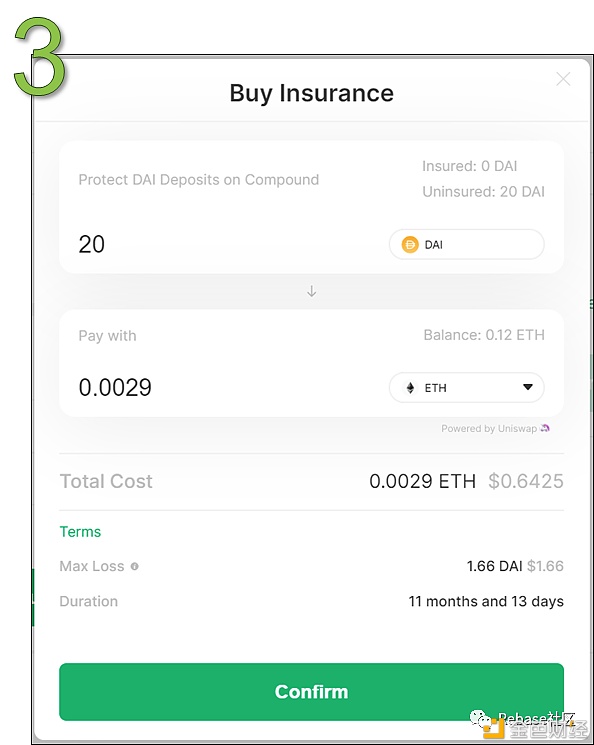Click the DAI coin icon
This screenshot has width=594, height=745.
(x=410, y=245)
